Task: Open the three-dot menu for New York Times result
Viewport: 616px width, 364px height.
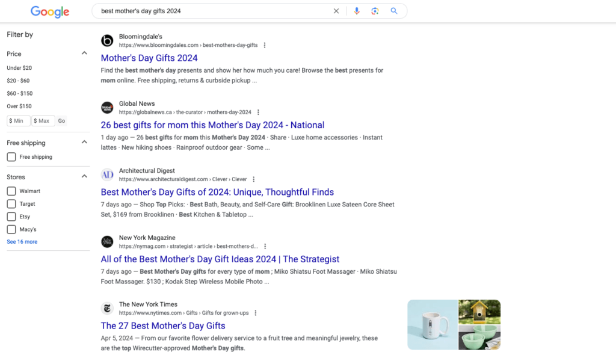Action: (x=255, y=313)
